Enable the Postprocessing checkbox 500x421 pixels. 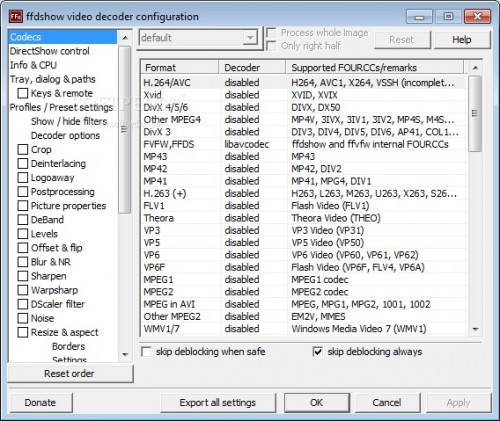(x=23, y=192)
